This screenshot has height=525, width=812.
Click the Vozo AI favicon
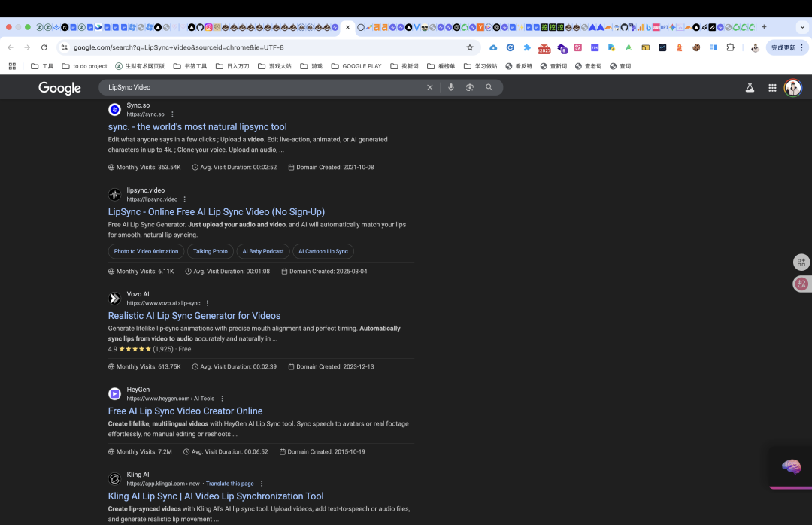tap(114, 299)
